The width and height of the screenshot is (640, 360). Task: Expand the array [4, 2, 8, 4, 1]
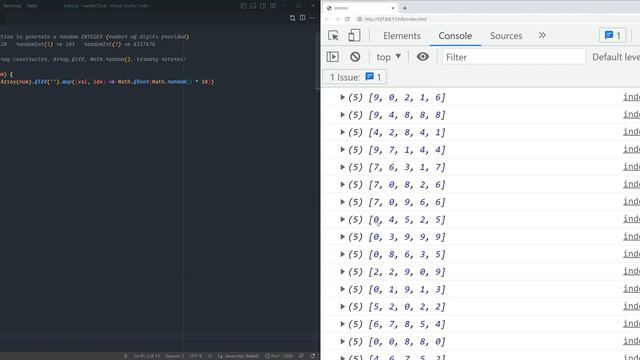coord(342,132)
